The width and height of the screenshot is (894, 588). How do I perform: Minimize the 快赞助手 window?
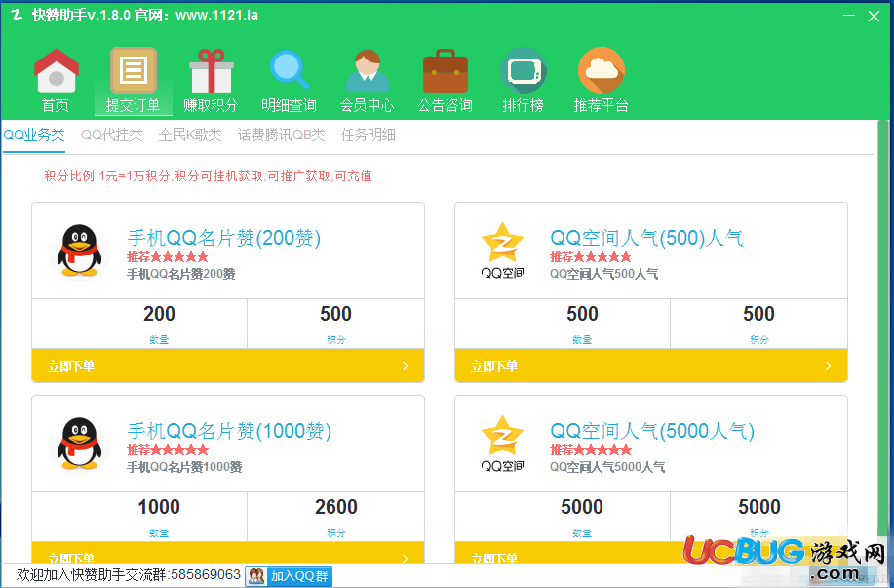[x=849, y=16]
